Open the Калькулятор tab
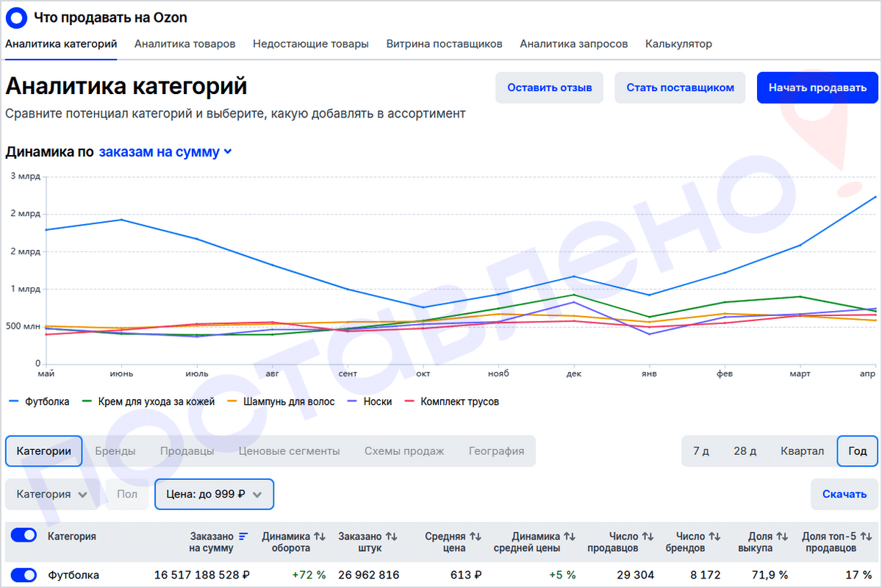This screenshot has height=588, width=882. pos(678,44)
